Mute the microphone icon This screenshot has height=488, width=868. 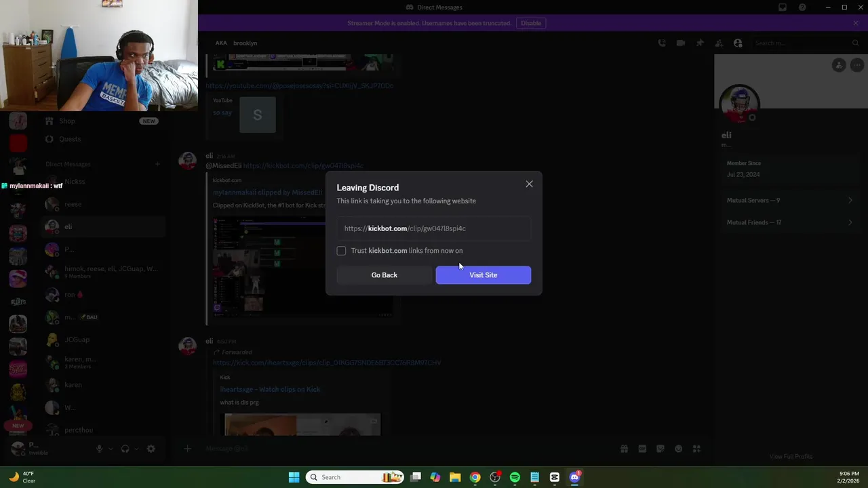(100, 449)
